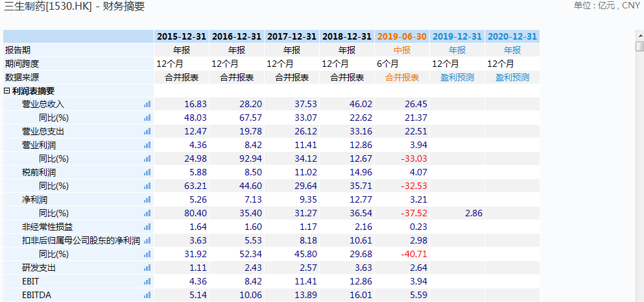The image size is (644, 302).
Task: Select the 营业总收入 row label
Action: (43, 105)
